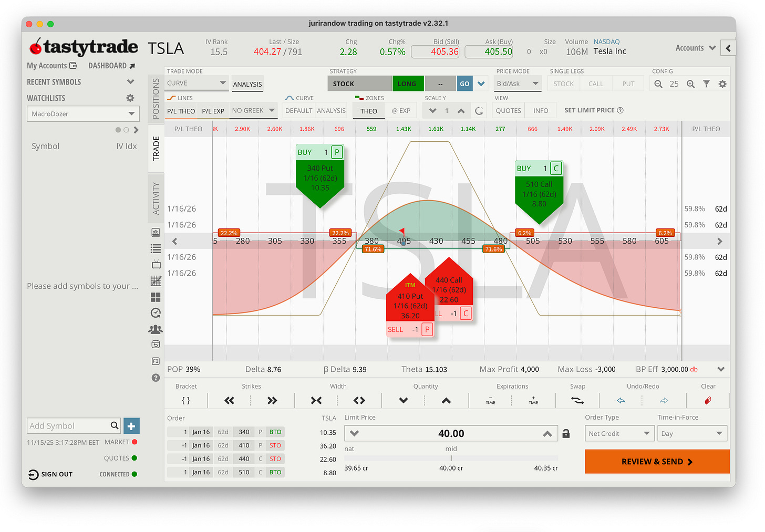This screenshot has height=532, width=765.
Task: Toggle the THEO zones option
Action: pyautogui.click(x=369, y=111)
